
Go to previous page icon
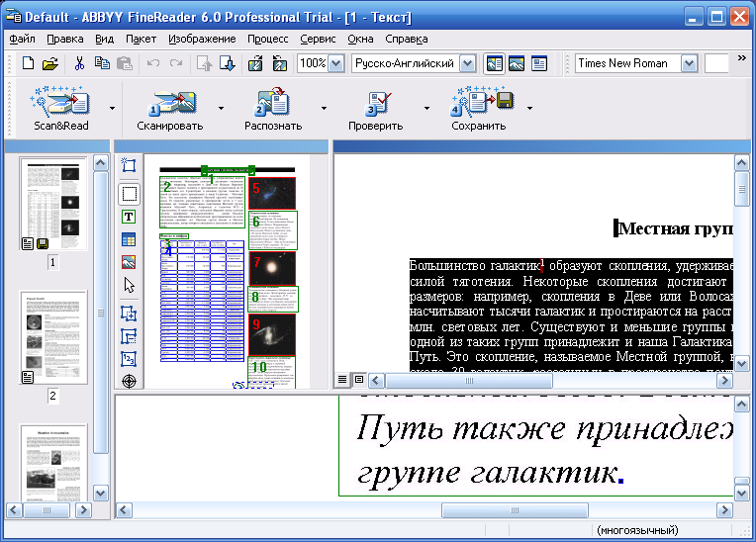point(205,63)
